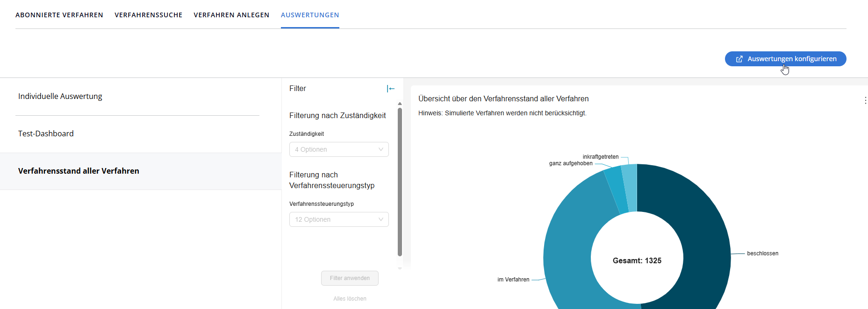Open the three-dot chart options menu
The width and height of the screenshot is (868, 309).
click(865, 100)
